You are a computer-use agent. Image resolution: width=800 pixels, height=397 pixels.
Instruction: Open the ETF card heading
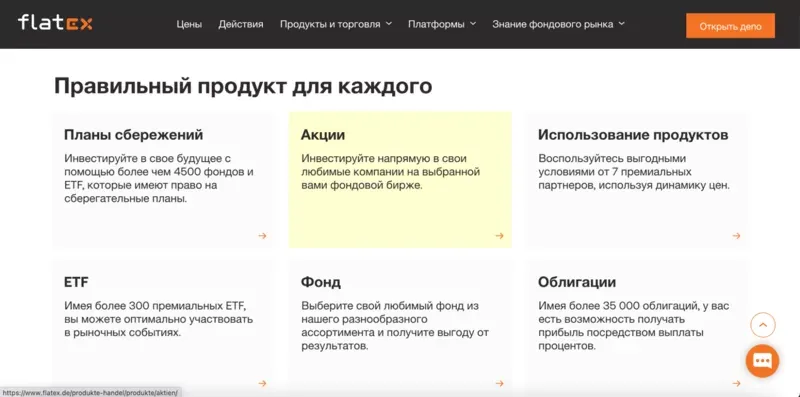77,282
